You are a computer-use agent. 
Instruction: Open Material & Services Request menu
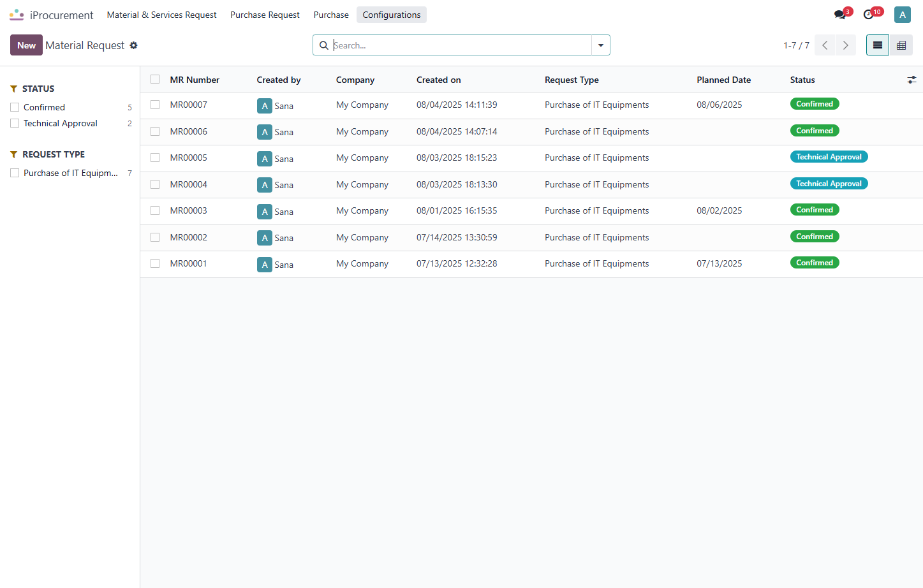click(x=161, y=15)
